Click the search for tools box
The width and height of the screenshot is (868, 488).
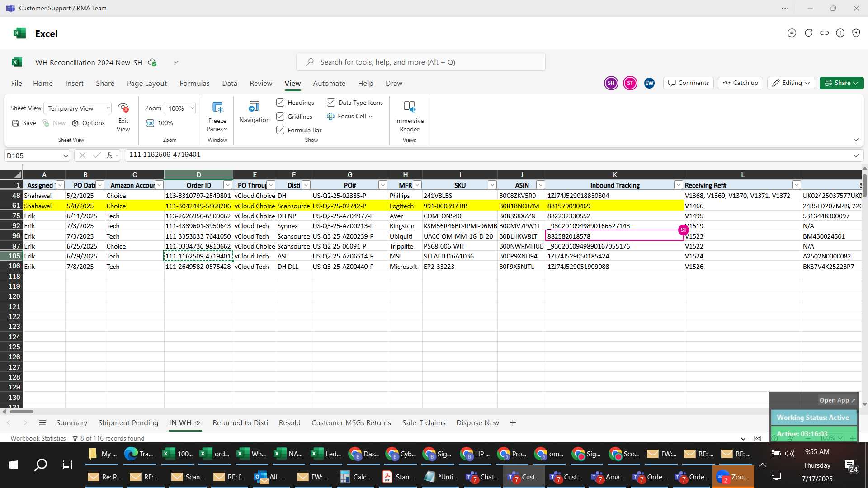coord(420,62)
